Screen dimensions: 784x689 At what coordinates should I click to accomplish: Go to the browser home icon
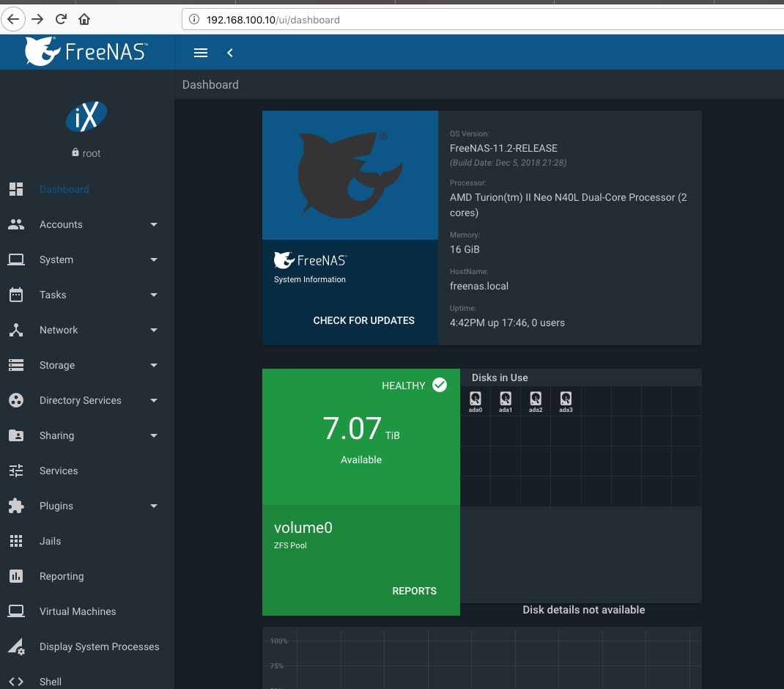(84, 20)
